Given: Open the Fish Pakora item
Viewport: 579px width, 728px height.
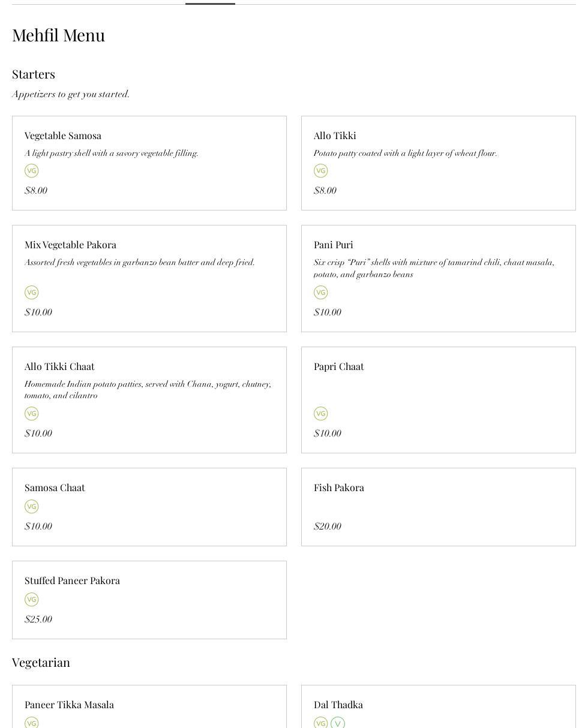Looking at the screenshot, I should tap(339, 488).
